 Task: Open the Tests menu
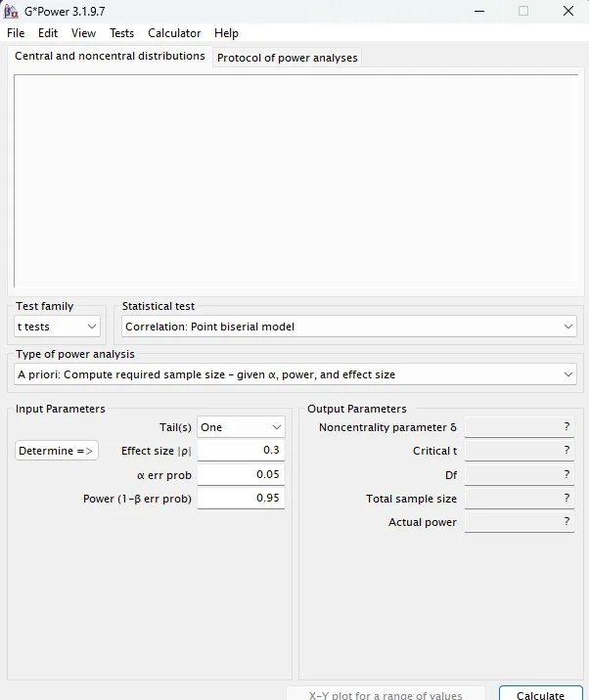121,33
